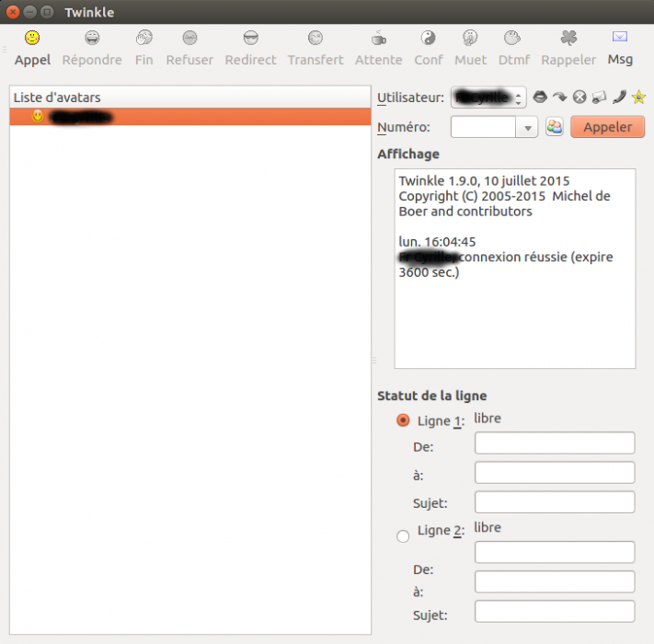654x644 pixels.
Task: Expand the Numéro dropdown arrow
Action: 527,127
